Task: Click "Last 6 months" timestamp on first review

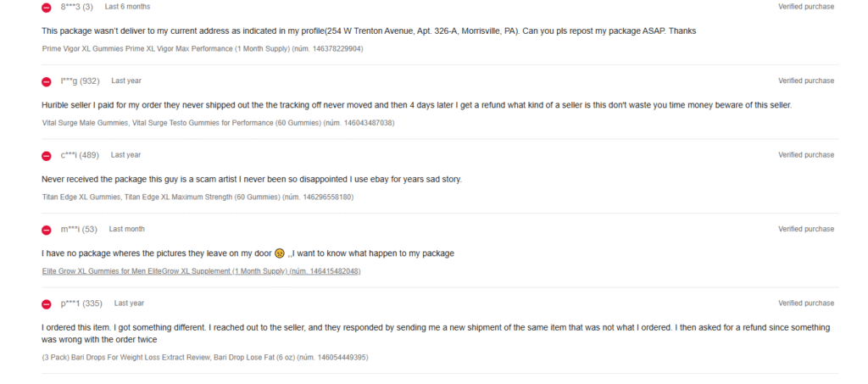Action: pos(127,7)
